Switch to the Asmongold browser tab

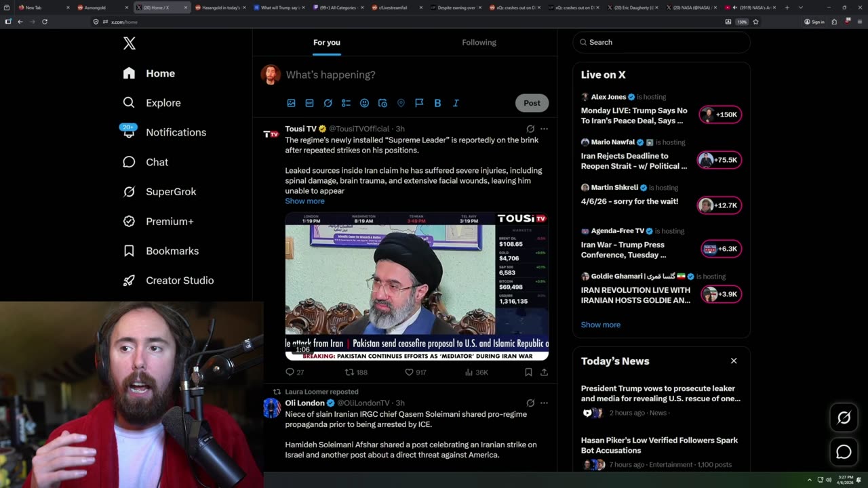click(103, 7)
